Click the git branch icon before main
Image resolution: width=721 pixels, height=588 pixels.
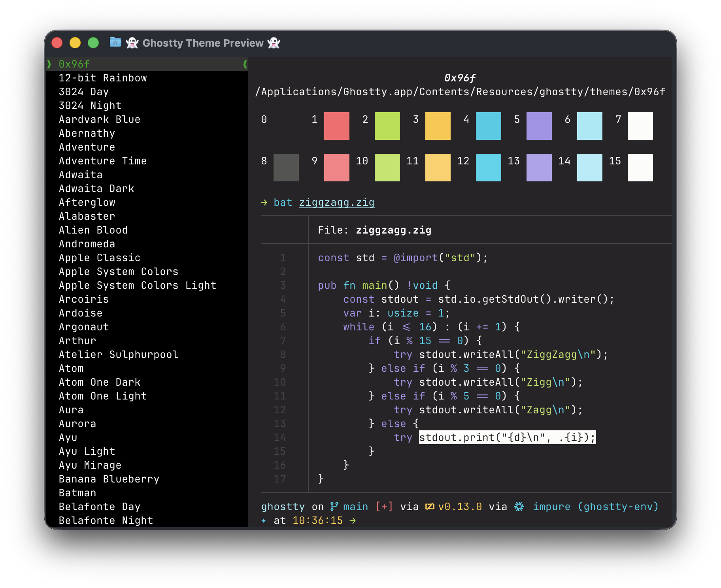(334, 506)
